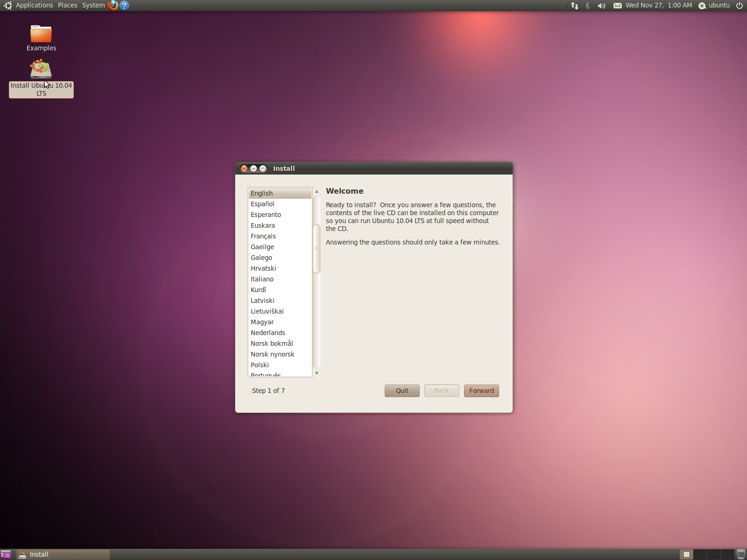747x560 pixels.
Task: Select Polski in the language list
Action: click(280, 365)
